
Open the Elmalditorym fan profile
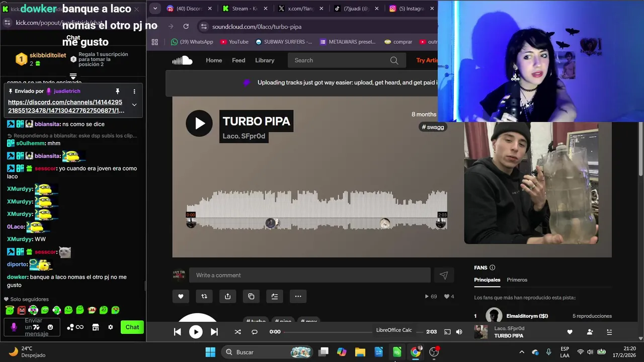(x=527, y=316)
